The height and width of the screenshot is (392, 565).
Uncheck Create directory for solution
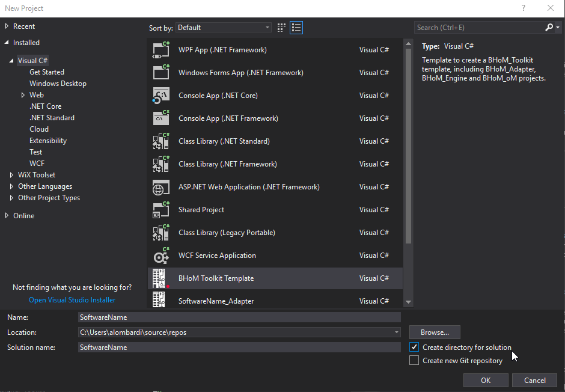coord(414,348)
